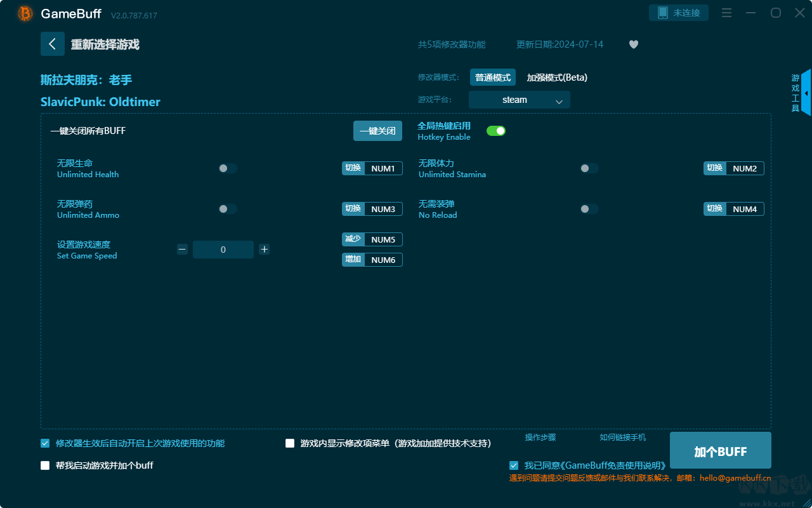The image size is (812, 508).
Task: Click the back arrow to reselect game
Action: tap(53, 44)
